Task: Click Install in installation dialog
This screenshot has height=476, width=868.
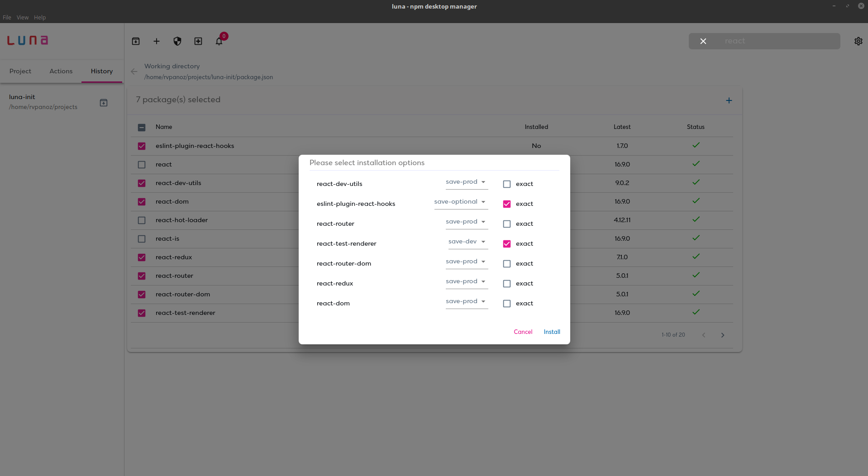Action: [552, 332]
